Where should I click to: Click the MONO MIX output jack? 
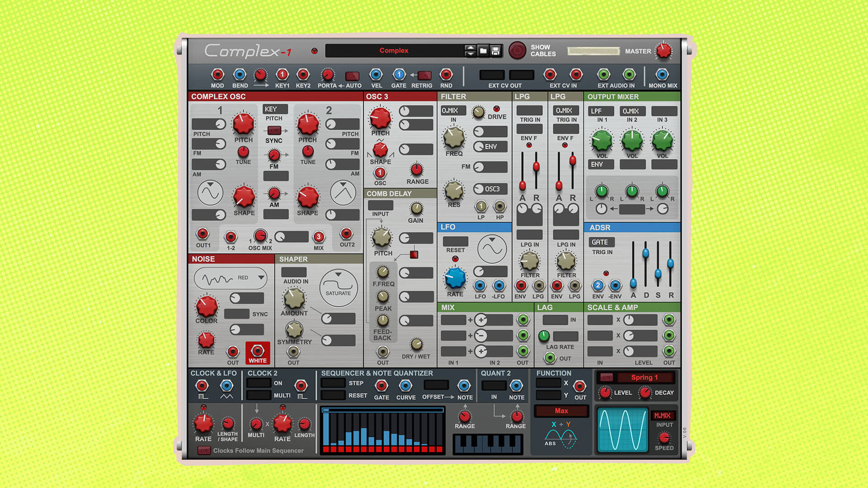(662, 75)
